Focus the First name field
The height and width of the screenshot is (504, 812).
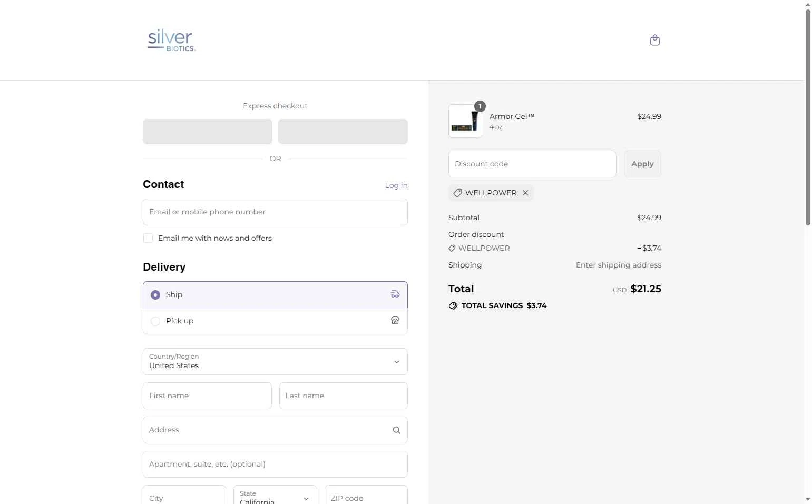pos(207,396)
